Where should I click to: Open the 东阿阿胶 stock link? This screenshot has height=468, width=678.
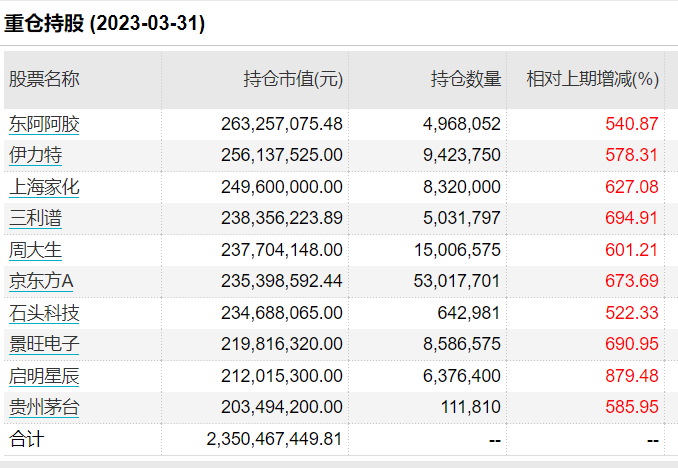pyautogui.click(x=44, y=124)
